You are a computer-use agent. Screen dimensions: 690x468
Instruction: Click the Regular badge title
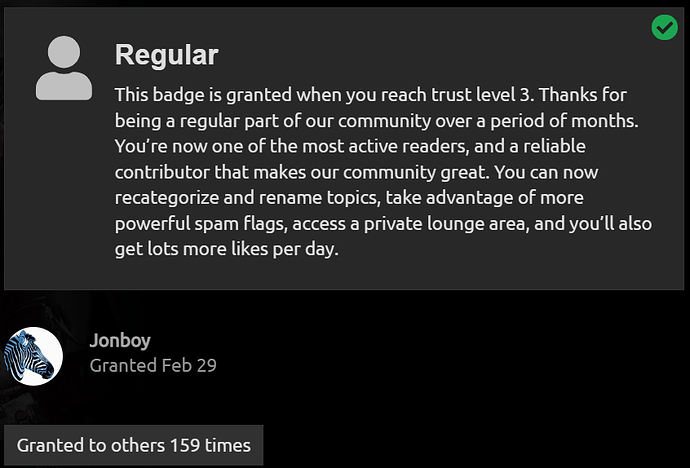click(x=166, y=55)
